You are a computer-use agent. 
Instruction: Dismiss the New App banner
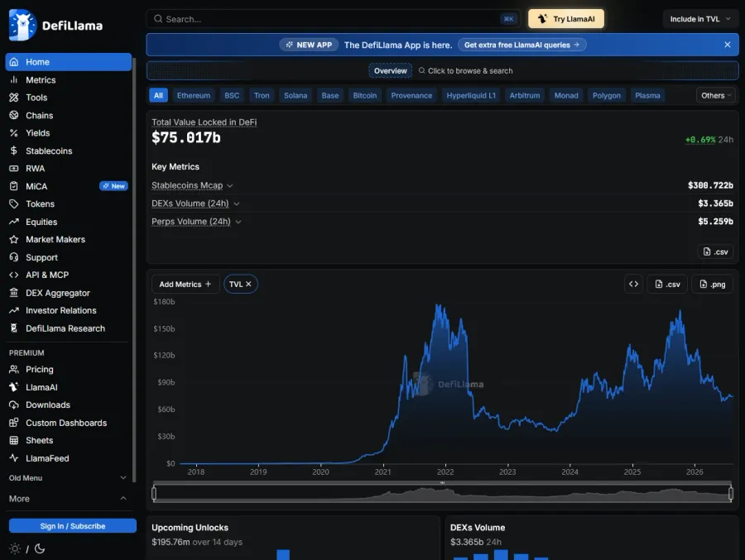coord(727,45)
